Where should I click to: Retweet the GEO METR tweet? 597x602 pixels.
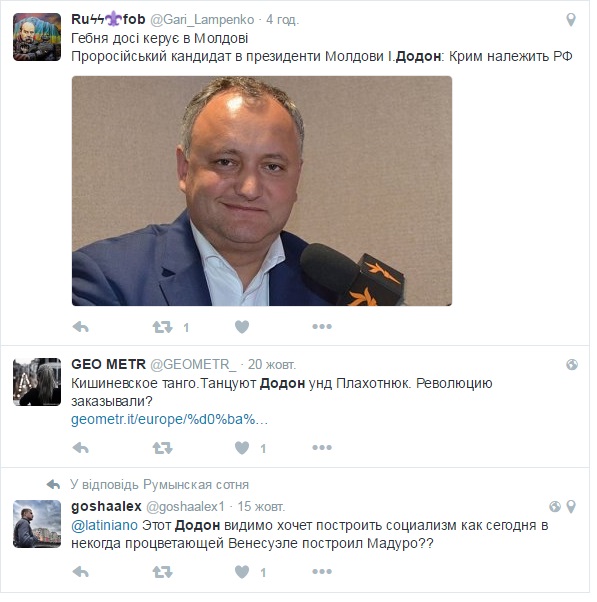coord(162,448)
